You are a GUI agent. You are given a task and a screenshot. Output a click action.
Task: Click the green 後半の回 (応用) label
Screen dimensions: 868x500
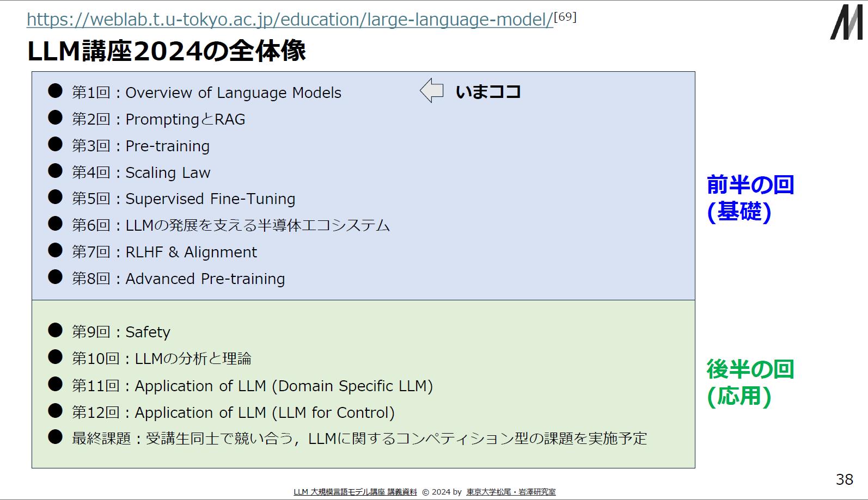tap(750, 383)
